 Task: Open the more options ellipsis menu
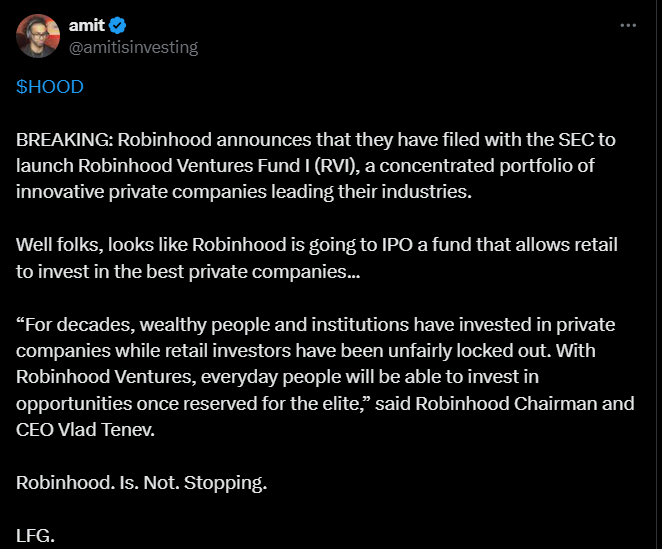[628, 25]
